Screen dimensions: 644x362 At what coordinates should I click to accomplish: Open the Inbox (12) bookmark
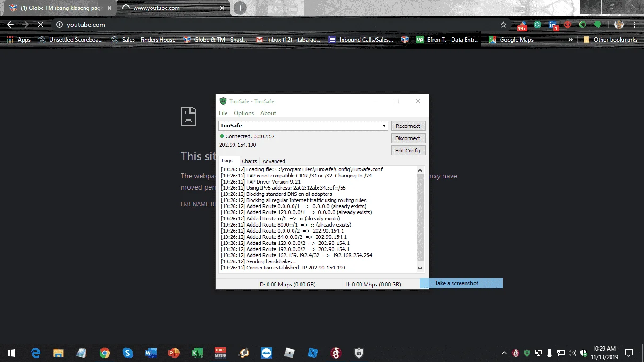[x=288, y=40]
